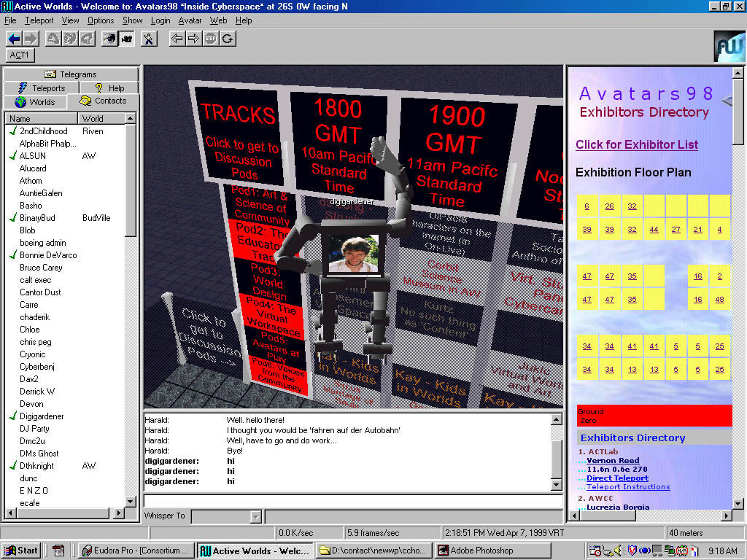Image resolution: width=747 pixels, height=560 pixels.
Task: Sort contacts by the World column header
Action: point(101,118)
